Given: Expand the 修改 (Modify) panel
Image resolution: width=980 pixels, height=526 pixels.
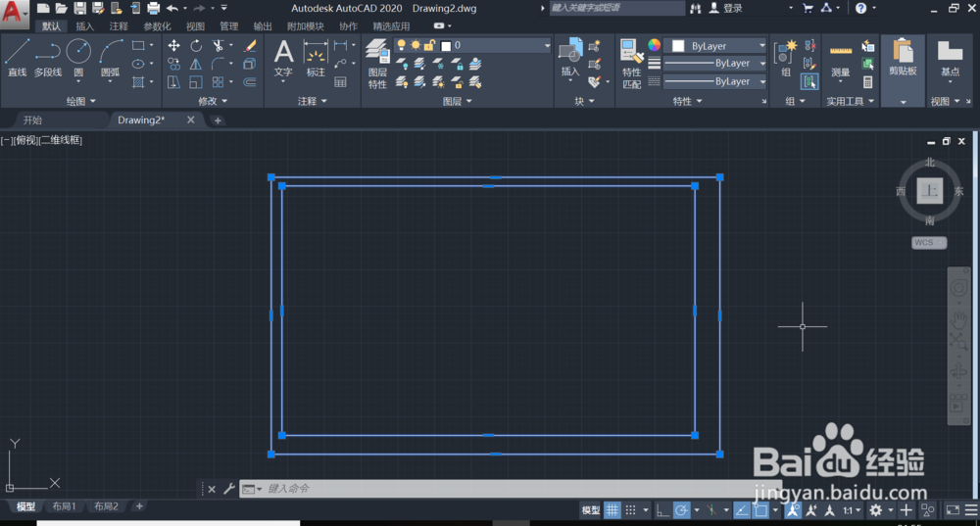Looking at the screenshot, I should click(213, 101).
